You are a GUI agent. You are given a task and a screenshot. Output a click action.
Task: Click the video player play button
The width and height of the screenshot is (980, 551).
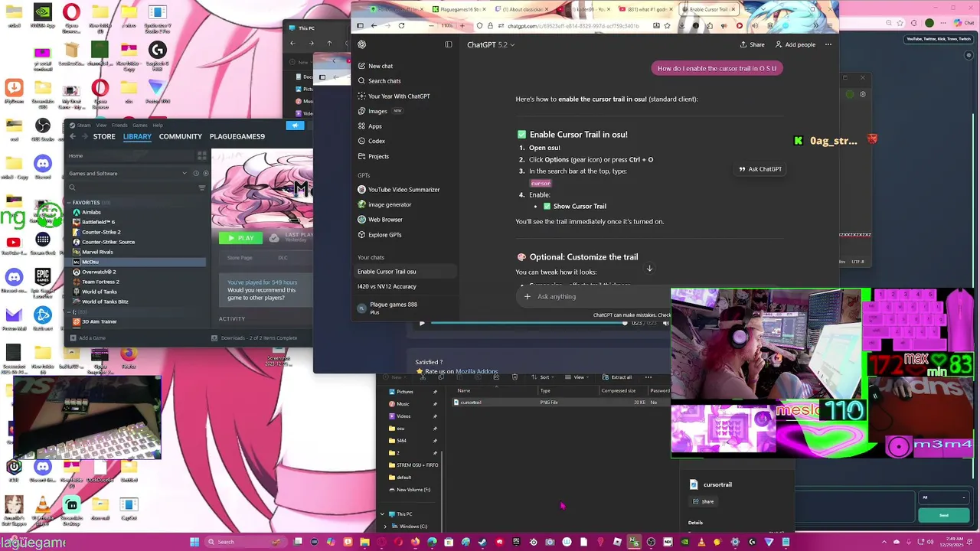[x=421, y=323]
